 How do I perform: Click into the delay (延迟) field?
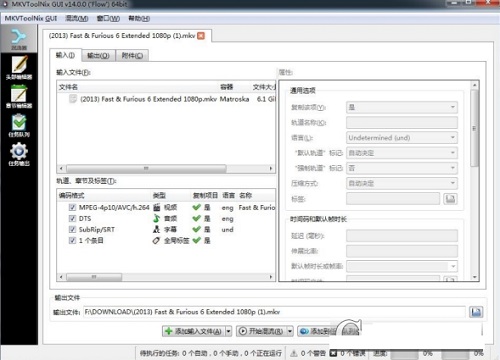tap(402, 236)
